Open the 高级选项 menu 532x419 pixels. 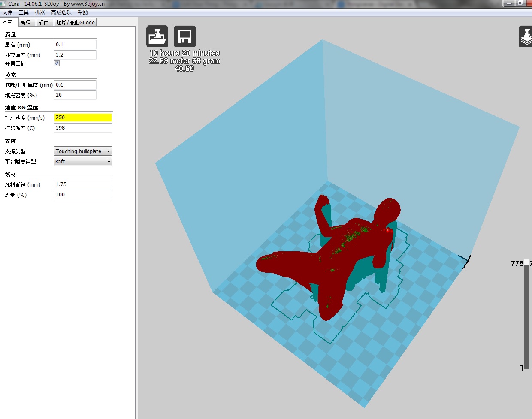pos(61,12)
